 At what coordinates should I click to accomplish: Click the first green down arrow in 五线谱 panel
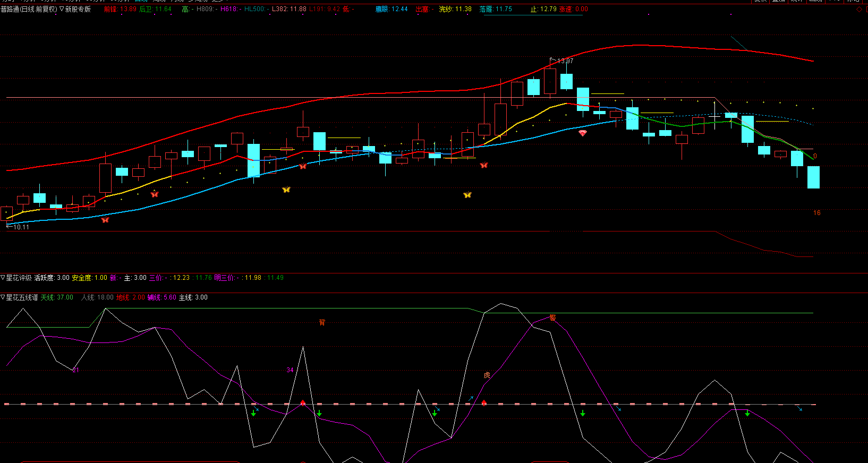(253, 413)
